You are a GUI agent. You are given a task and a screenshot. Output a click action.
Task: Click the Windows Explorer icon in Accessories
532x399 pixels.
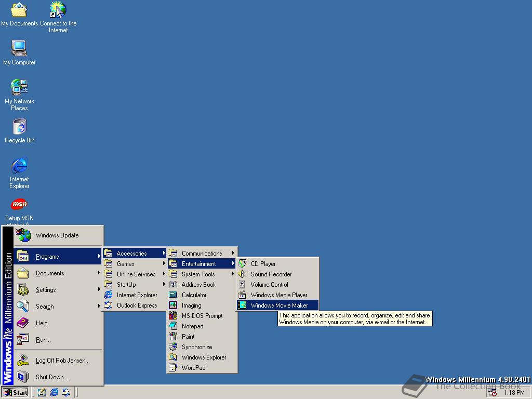pyautogui.click(x=173, y=357)
